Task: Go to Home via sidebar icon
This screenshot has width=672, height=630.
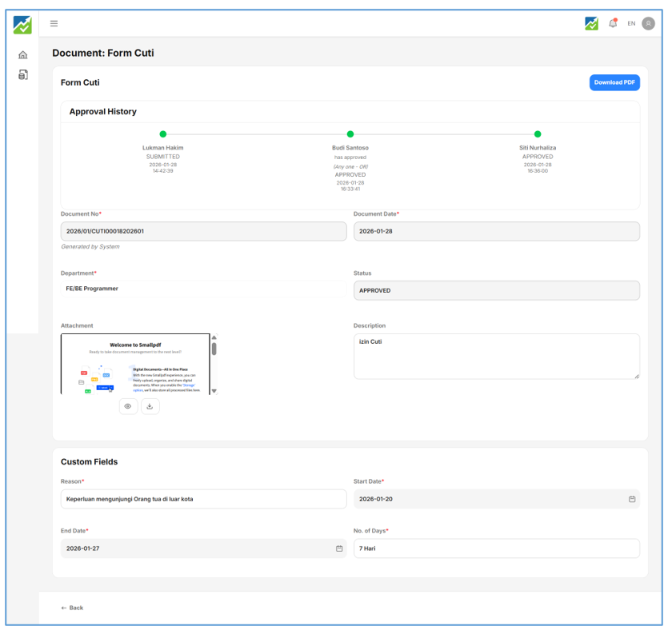Action: [x=22, y=55]
